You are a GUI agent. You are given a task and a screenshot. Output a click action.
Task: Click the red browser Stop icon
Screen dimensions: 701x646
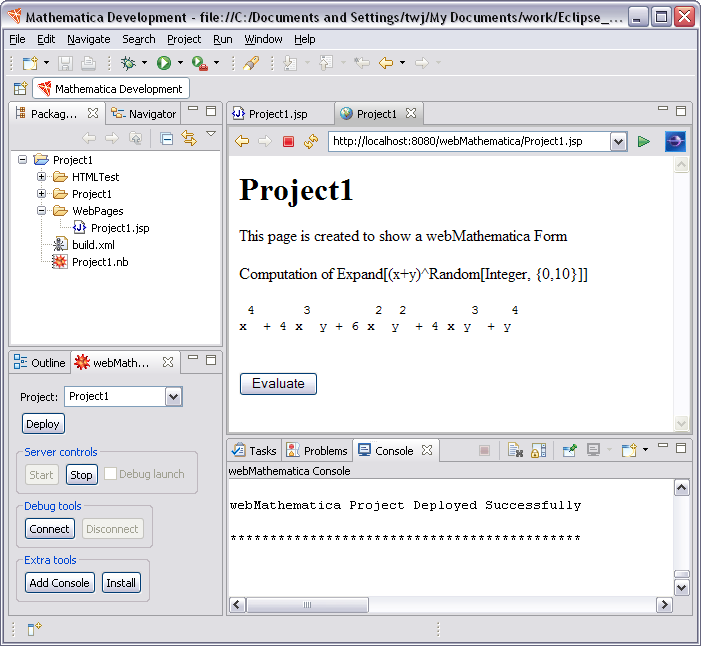coord(288,142)
